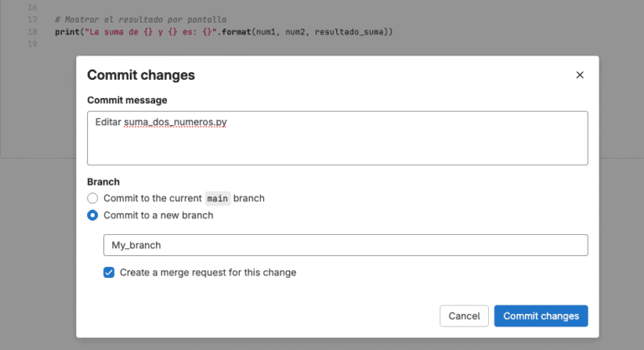Focus the My_branch name input field

pos(345,245)
